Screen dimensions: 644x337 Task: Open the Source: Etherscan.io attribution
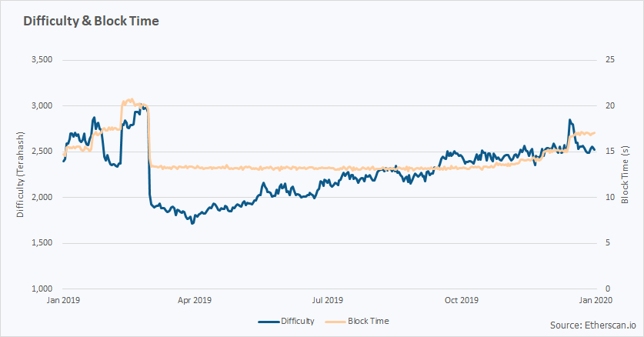[592, 325]
